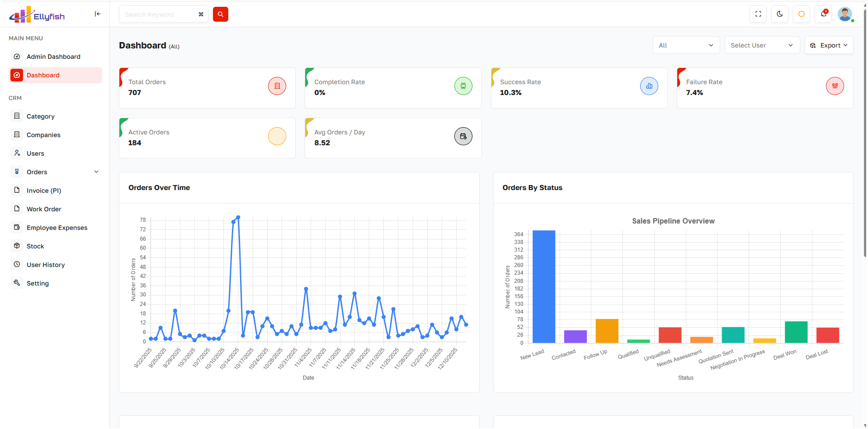
Task: Click the user profile avatar
Action: [x=844, y=14]
